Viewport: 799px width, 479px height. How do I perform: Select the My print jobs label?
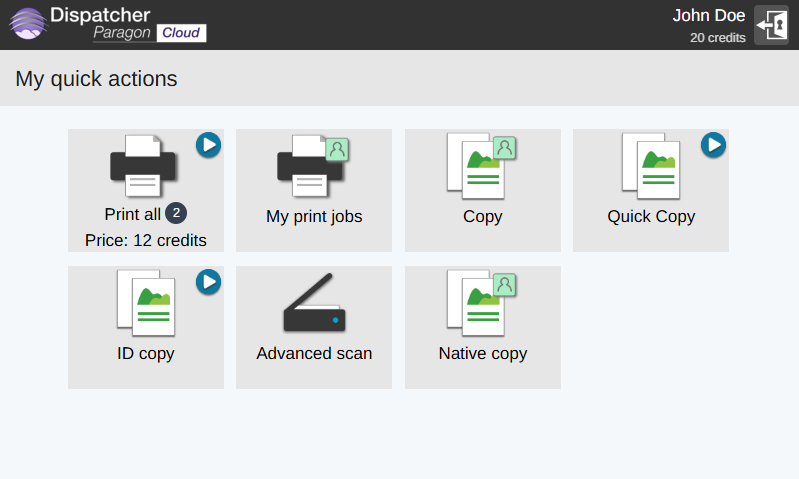click(x=314, y=217)
